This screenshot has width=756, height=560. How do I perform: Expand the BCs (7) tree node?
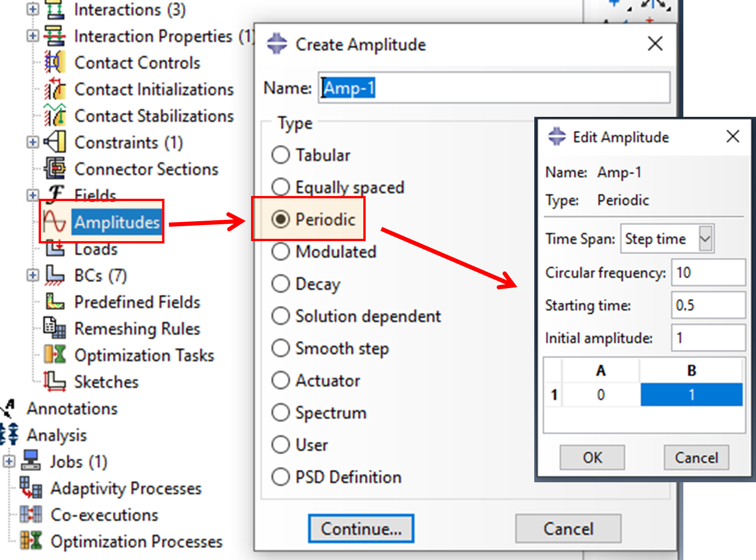(32, 276)
